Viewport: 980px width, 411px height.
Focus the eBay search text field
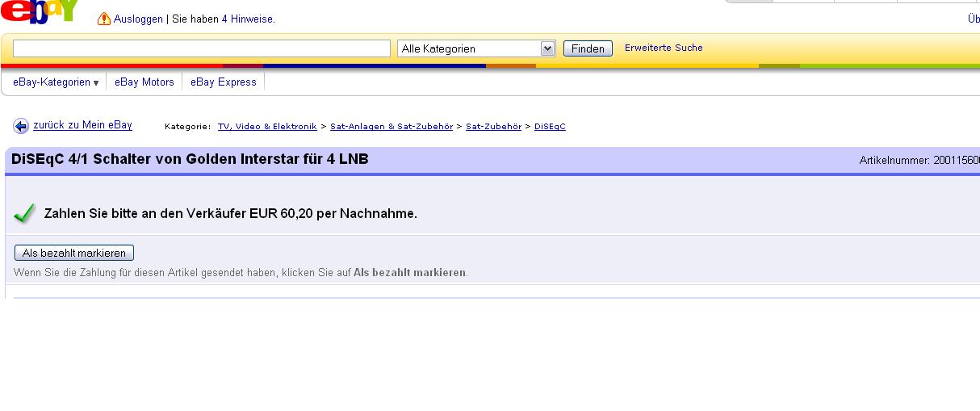(202, 48)
